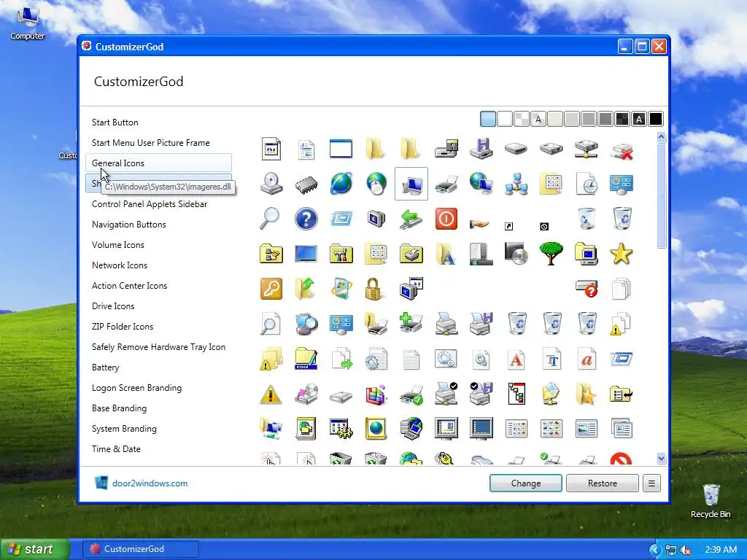The width and height of the screenshot is (747, 560).
Task: Select the CD disc drive icon
Action: pyautogui.click(x=271, y=184)
